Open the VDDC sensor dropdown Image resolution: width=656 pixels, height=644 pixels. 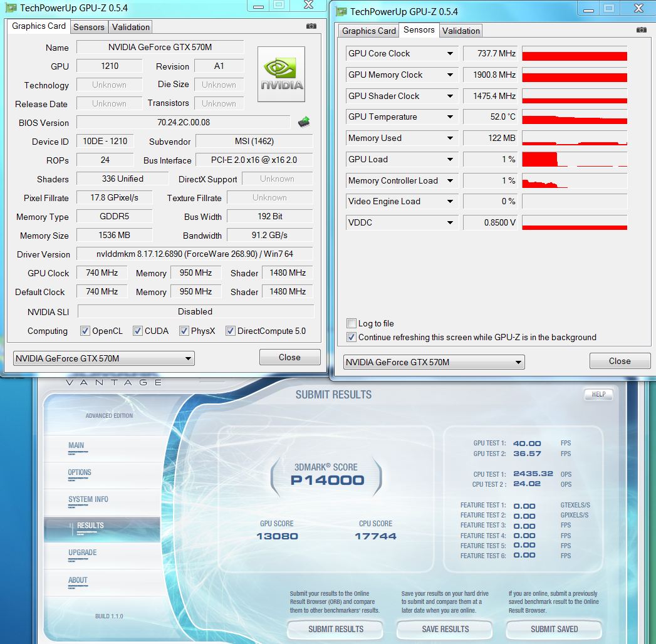tap(450, 222)
